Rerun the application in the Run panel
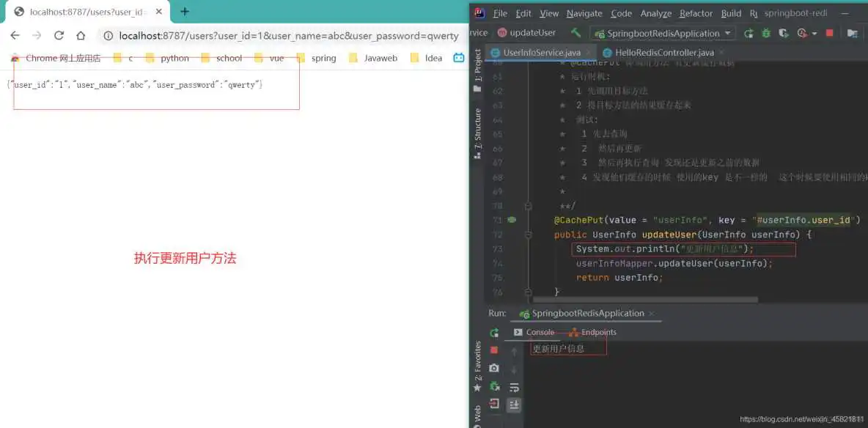Viewport: 868px width, 428px height. [494, 332]
